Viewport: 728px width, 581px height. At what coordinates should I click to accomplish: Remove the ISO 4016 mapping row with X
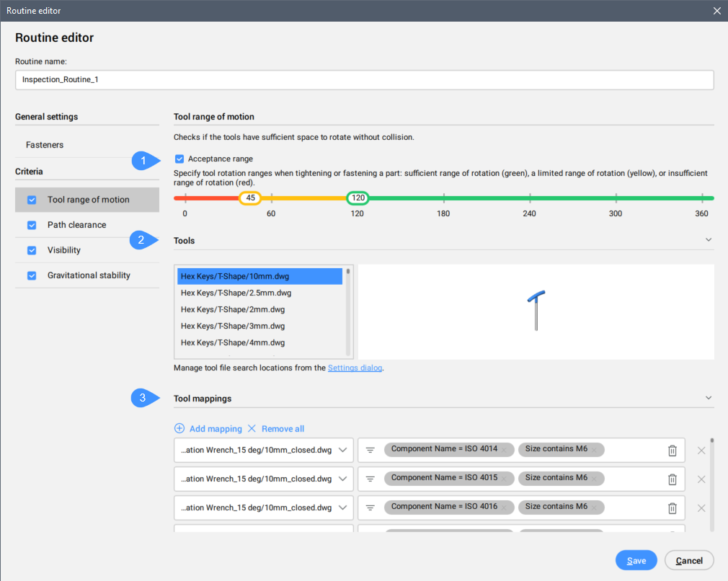coord(701,508)
